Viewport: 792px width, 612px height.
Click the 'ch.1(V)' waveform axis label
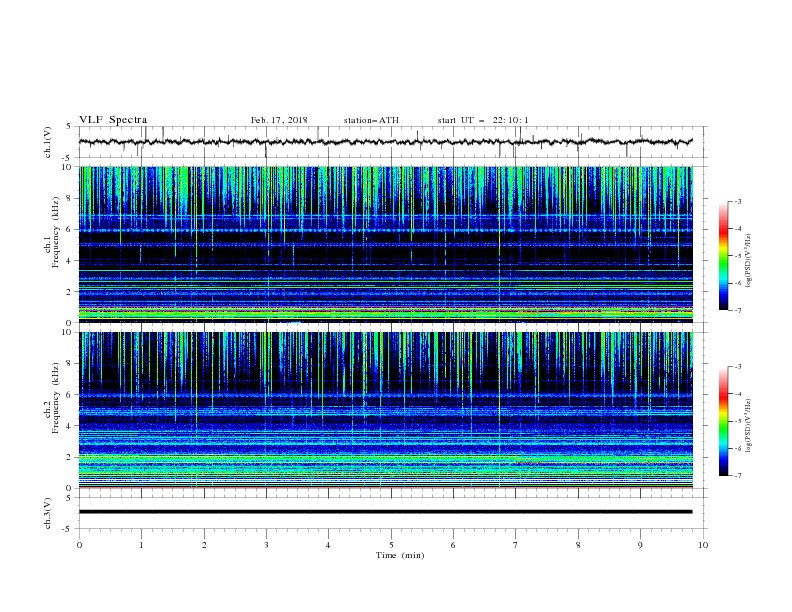[x=48, y=142]
